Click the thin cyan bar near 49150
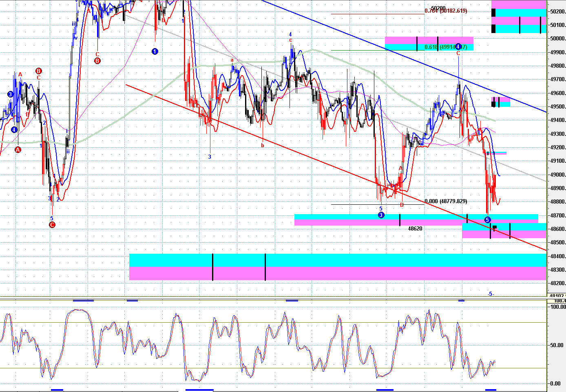Screen dimensions: 566x392 click(x=496, y=153)
